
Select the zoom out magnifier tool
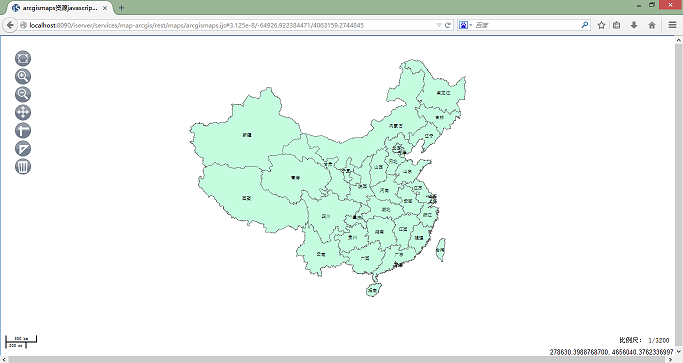23,94
